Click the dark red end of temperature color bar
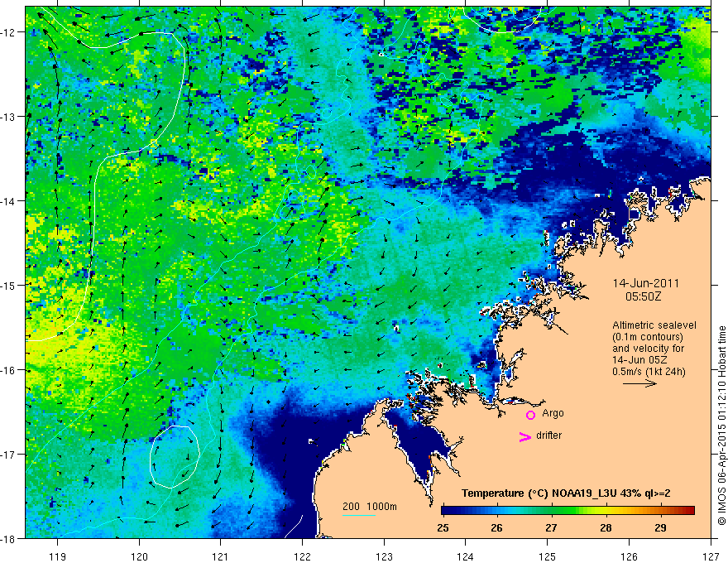 [689, 511]
